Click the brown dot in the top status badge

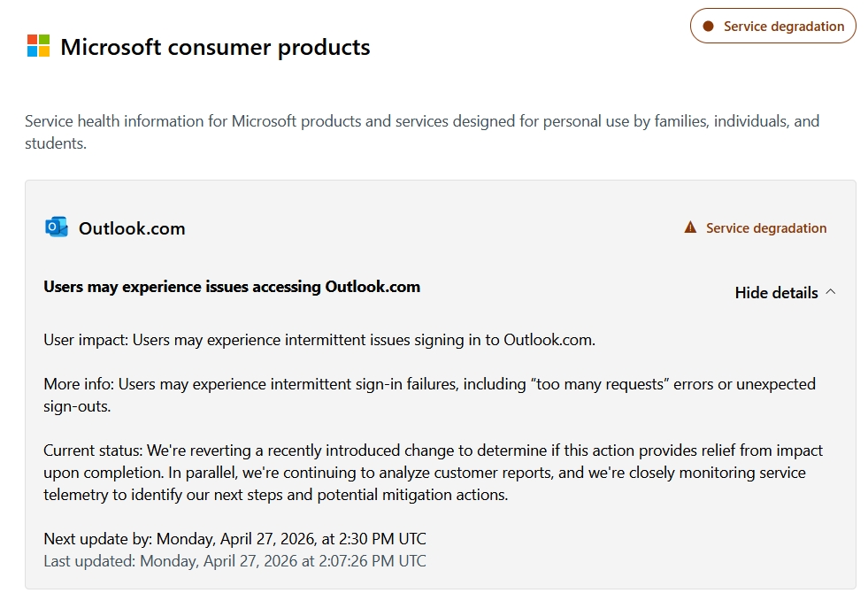click(708, 27)
